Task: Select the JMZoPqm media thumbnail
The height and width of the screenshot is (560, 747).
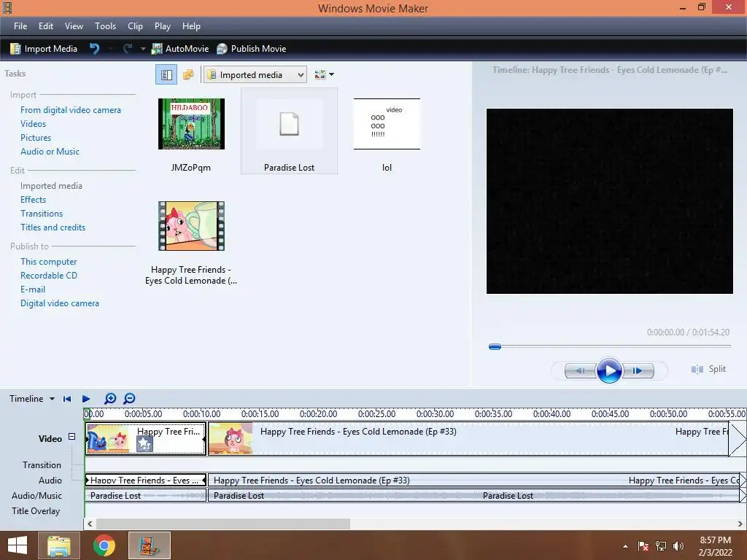Action: pyautogui.click(x=191, y=124)
